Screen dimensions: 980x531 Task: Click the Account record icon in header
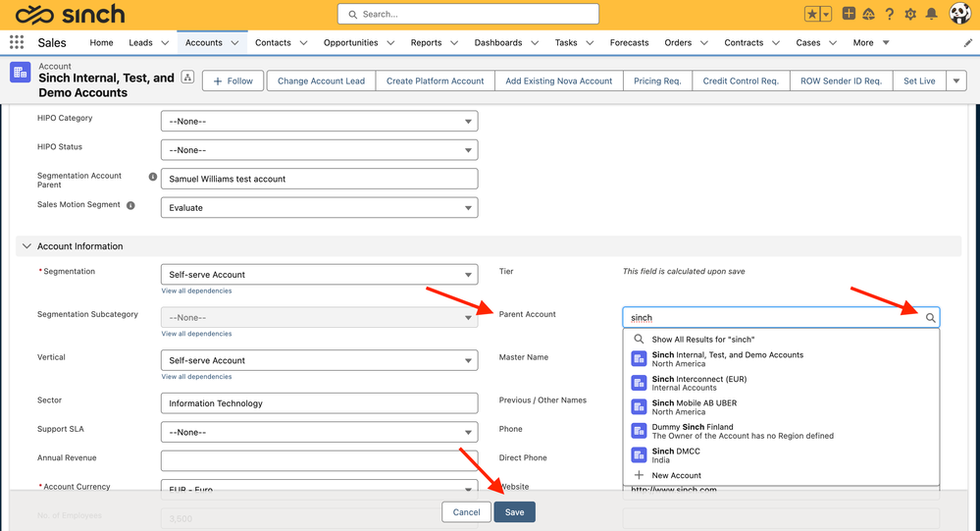tap(20, 72)
